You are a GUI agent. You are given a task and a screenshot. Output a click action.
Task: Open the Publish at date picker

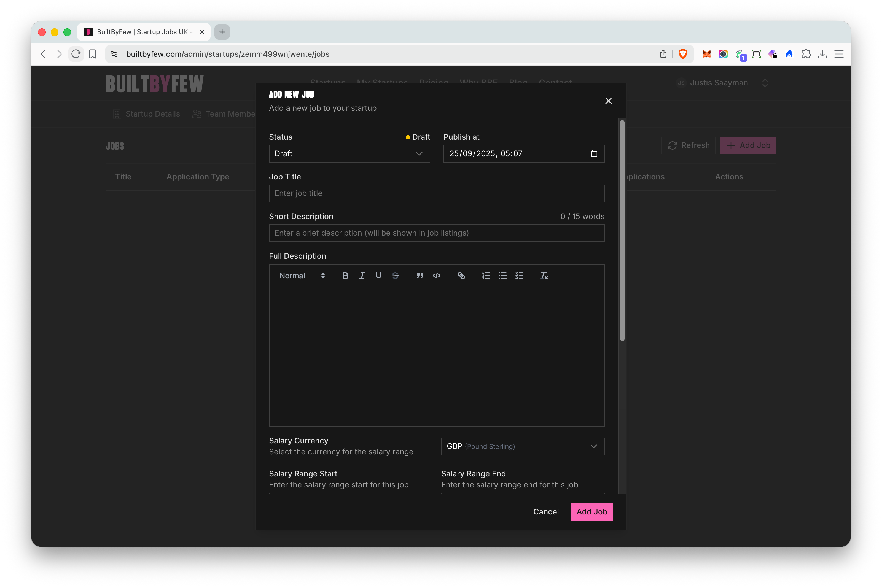click(x=594, y=153)
